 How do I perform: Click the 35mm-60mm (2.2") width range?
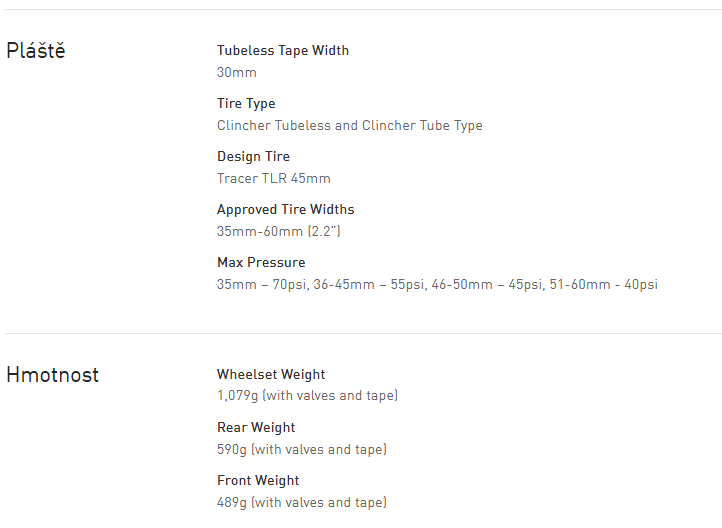coord(280,231)
